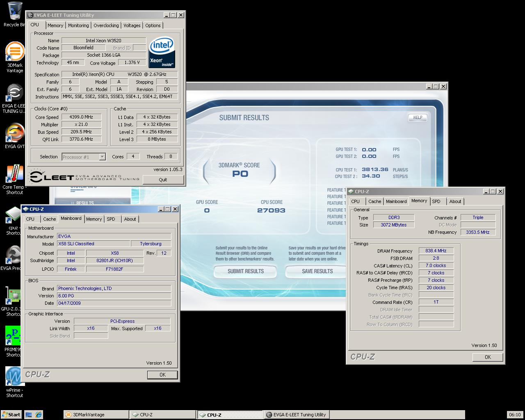Click OK in right CPU-Z memory window
This screenshot has width=525, height=420.
[488, 357]
